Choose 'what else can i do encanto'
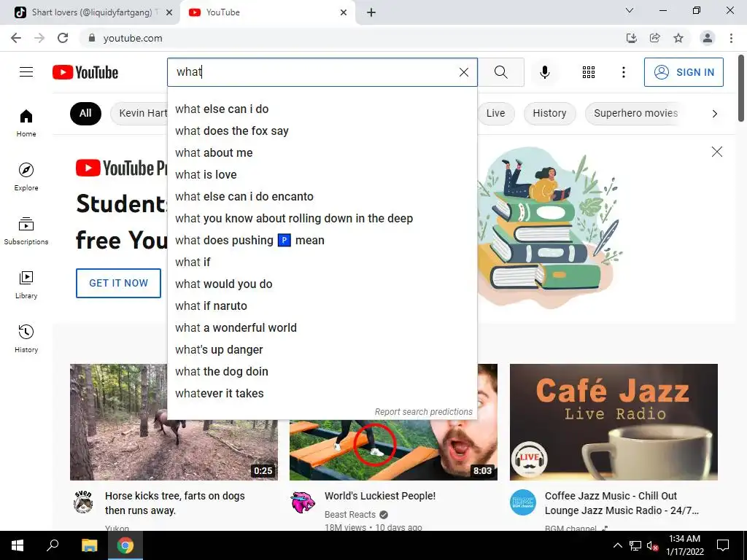This screenshot has width=747, height=560. [322, 197]
